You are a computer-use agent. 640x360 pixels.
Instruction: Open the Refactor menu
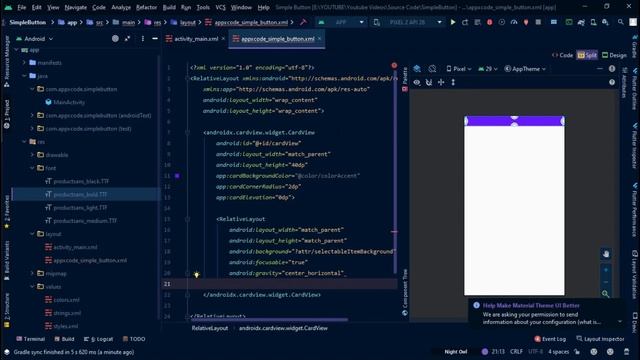pyautogui.click(x=147, y=7)
